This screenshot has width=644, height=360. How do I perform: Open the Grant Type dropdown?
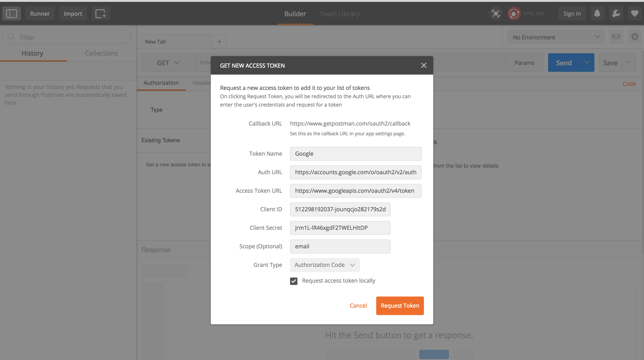coord(325,265)
